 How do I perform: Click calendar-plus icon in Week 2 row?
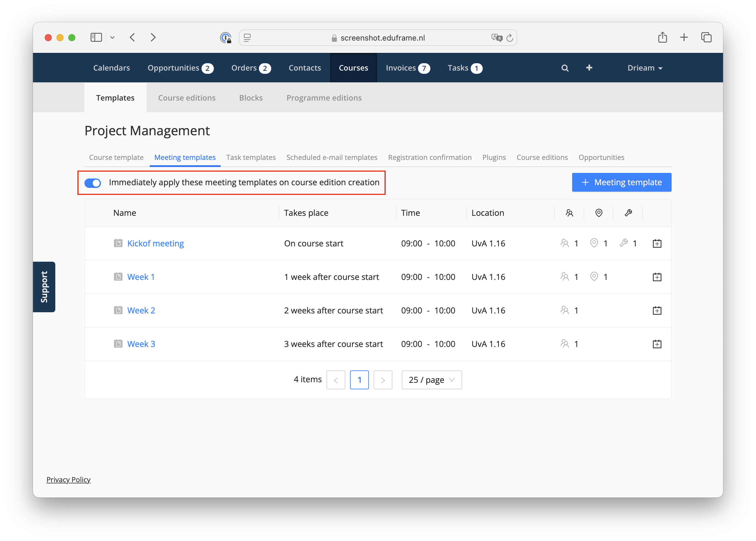coord(657,310)
